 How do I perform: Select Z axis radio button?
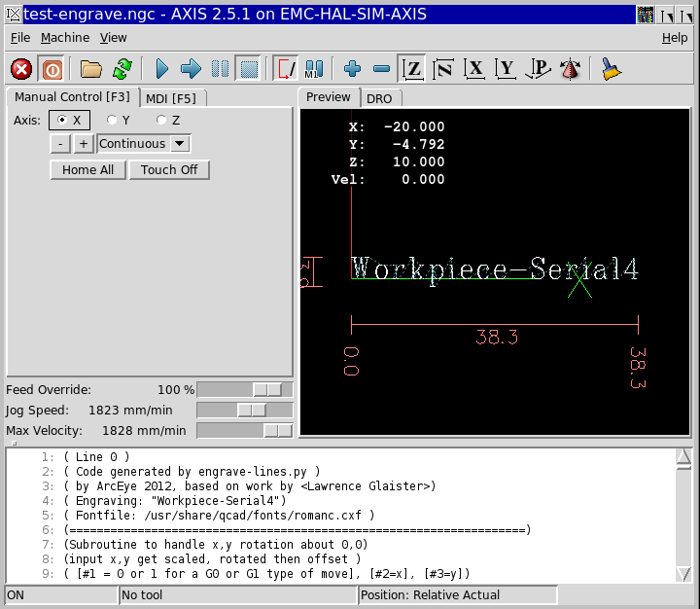point(168,121)
